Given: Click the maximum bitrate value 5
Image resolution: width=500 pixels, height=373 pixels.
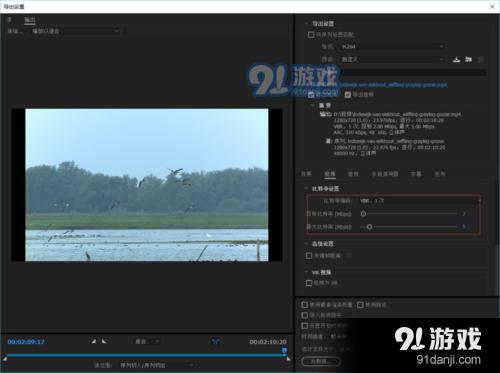Looking at the screenshot, I should click(x=464, y=227).
